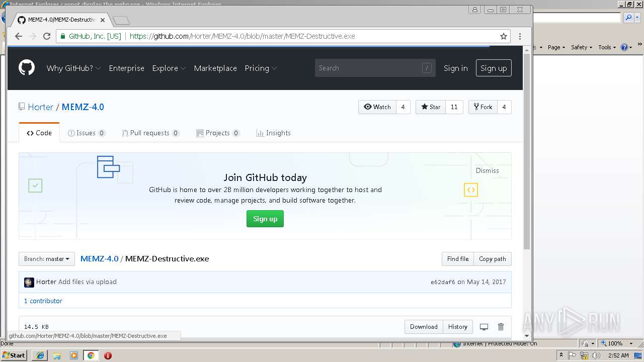Open the Add files via upload commit message
The image size is (644, 362).
[x=88, y=282]
